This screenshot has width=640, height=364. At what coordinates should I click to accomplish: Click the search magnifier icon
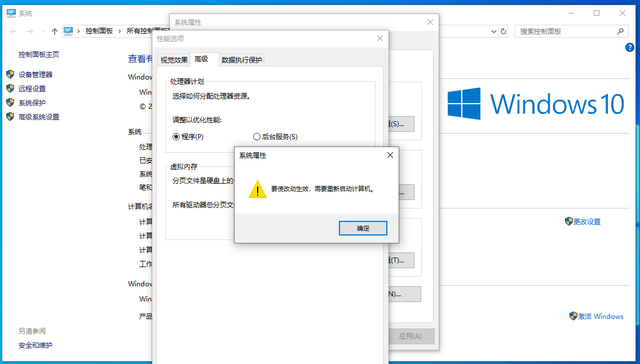click(620, 32)
